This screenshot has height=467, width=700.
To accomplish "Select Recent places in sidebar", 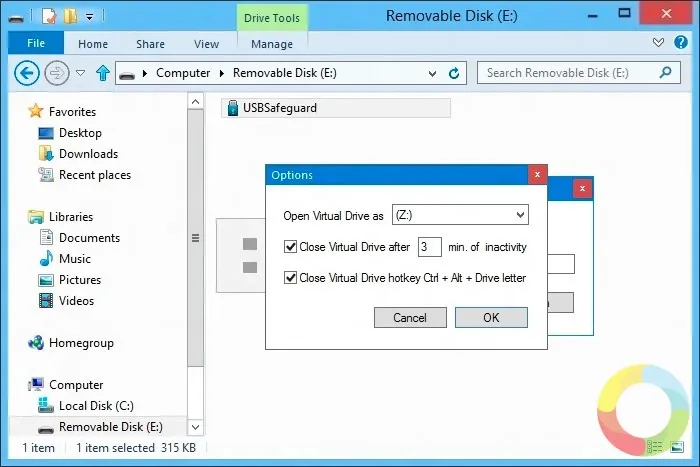I will click(x=84, y=175).
